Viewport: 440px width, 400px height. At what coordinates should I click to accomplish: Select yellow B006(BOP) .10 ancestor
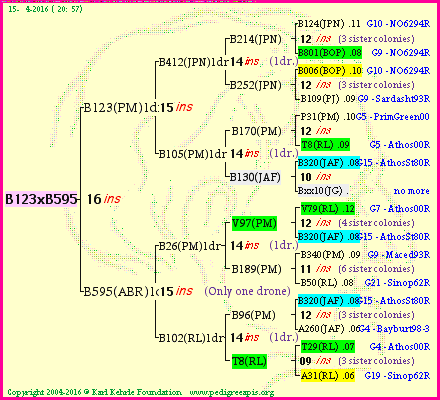pos(330,71)
